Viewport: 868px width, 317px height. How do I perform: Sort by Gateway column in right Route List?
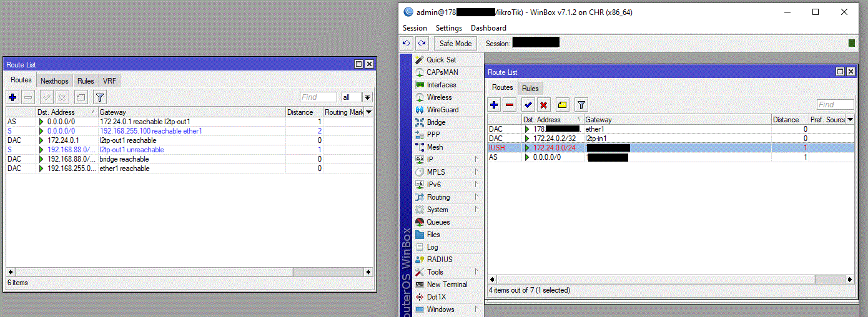pos(678,120)
